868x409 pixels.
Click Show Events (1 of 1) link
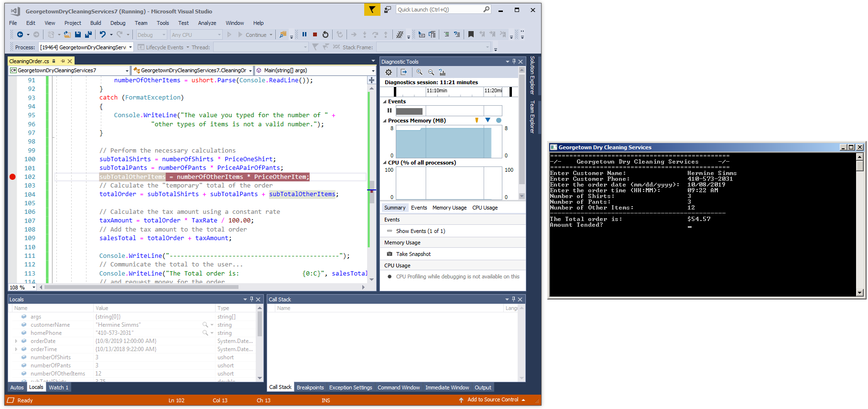[421, 231]
